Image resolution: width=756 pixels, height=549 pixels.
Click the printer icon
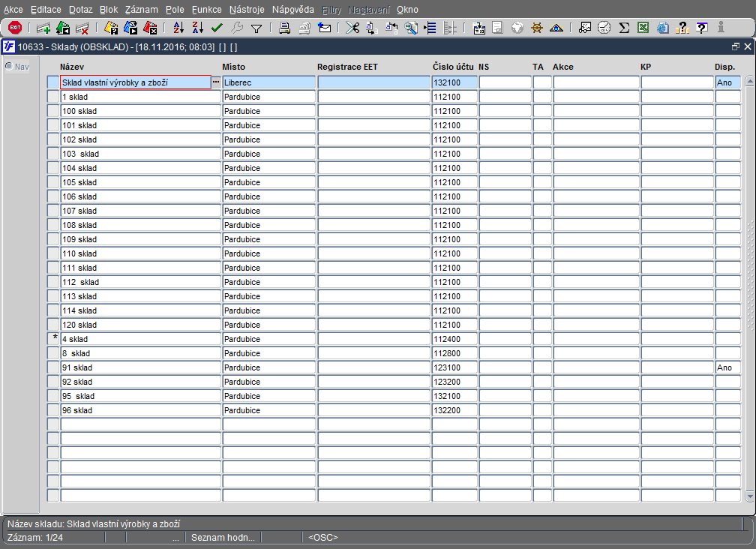pos(284,28)
